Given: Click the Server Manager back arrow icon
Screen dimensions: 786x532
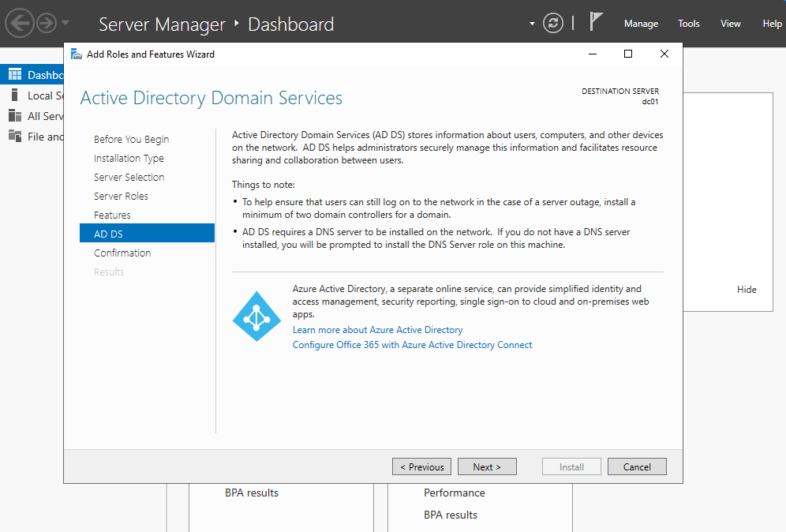Looking at the screenshot, I should click(20, 23).
